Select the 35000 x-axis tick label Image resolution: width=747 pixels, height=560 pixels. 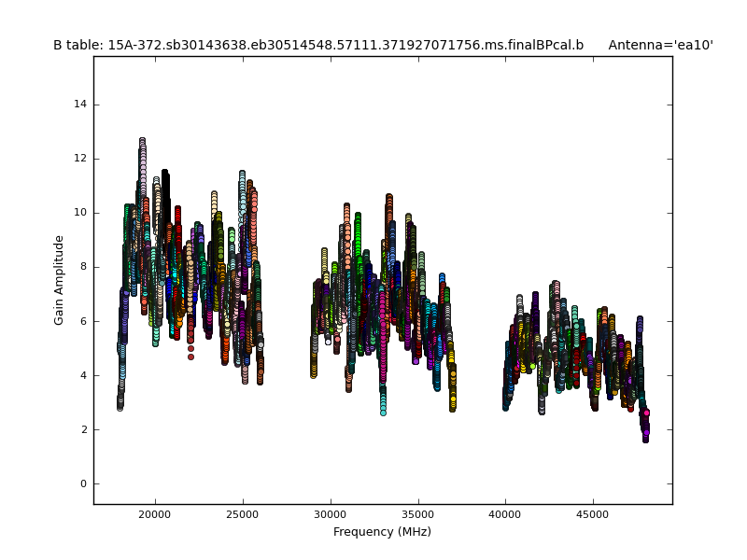pos(417,513)
